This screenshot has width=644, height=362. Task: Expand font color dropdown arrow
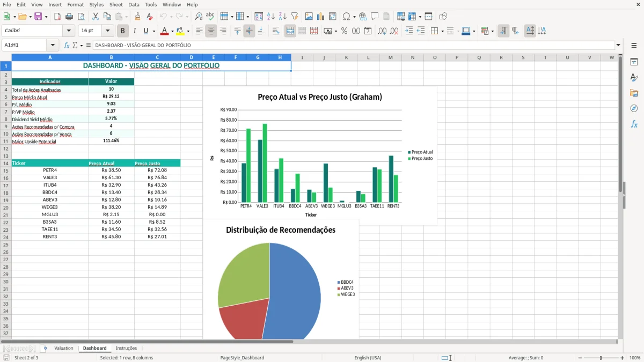(x=172, y=32)
